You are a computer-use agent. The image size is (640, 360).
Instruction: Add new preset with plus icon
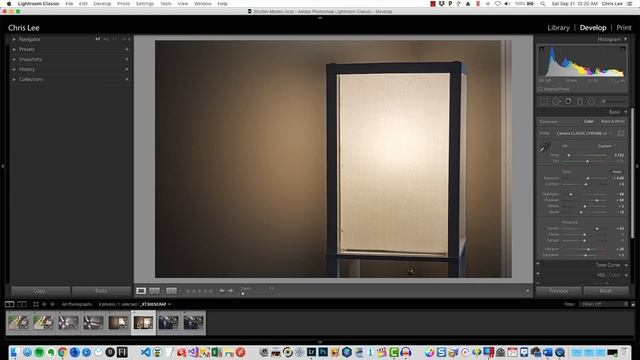pos(127,49)
